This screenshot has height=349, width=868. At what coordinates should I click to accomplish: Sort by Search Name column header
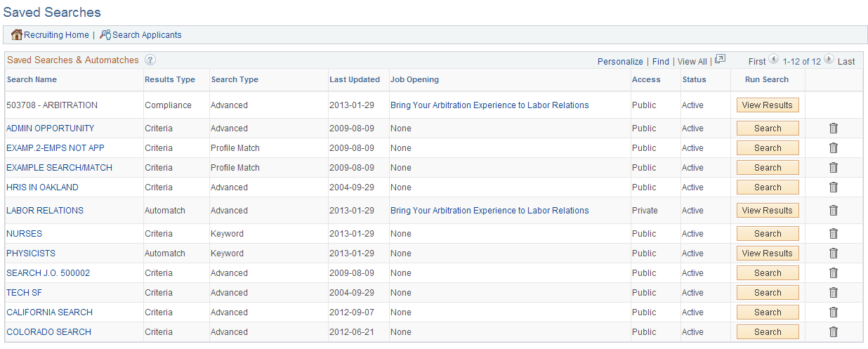tap(32, 80)
